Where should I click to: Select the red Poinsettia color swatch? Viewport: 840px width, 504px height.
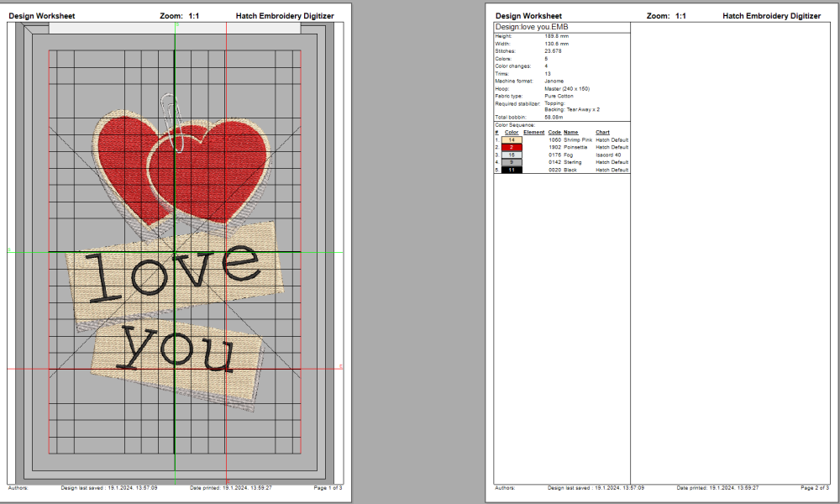512,147
